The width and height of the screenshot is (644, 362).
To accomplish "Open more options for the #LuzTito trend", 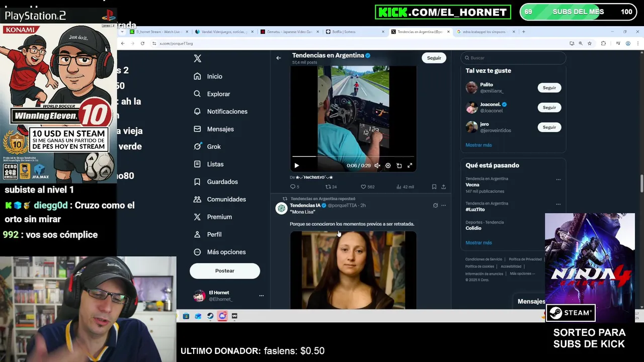I will (x=558, y=204).
